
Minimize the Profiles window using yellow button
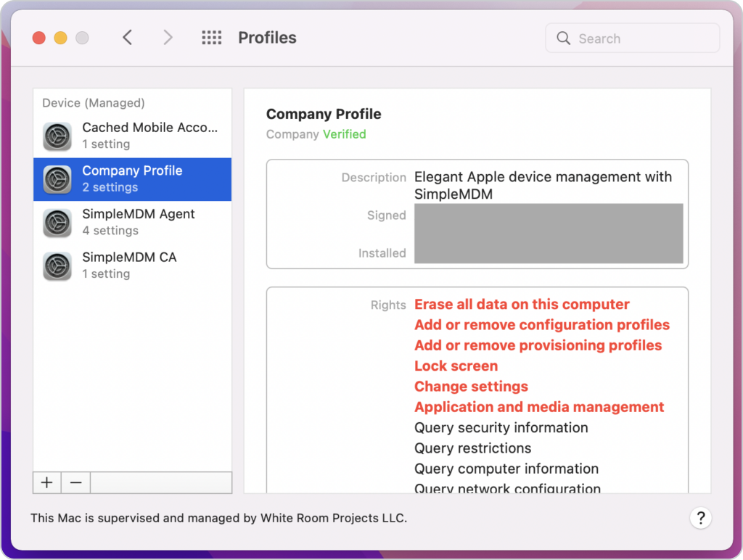tap(60, 38)
